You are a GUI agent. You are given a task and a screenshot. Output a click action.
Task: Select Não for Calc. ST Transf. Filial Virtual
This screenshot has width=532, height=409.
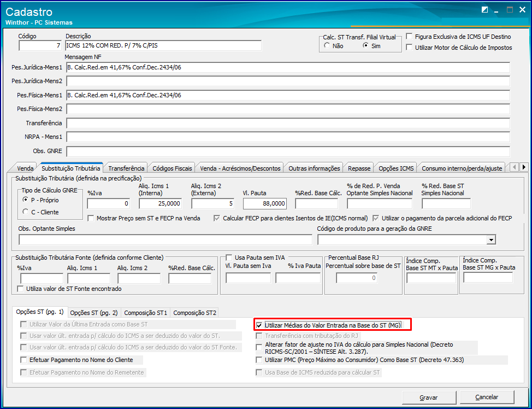pyautogui.click(x=327, y=45)
